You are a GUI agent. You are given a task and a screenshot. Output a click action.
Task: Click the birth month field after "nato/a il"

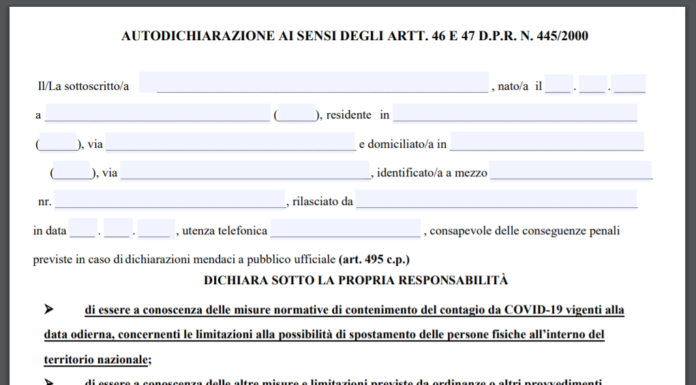pyautogui.click(x=593, y=84)
